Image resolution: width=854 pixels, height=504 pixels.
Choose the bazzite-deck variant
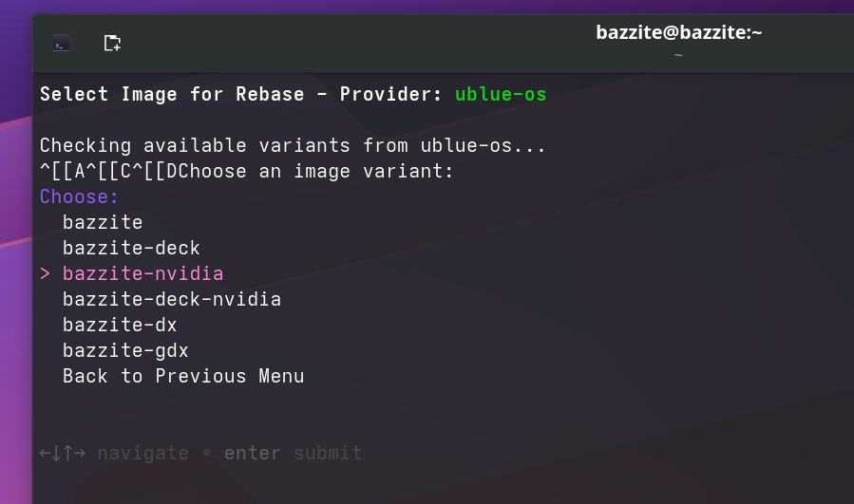coord(131,248)
